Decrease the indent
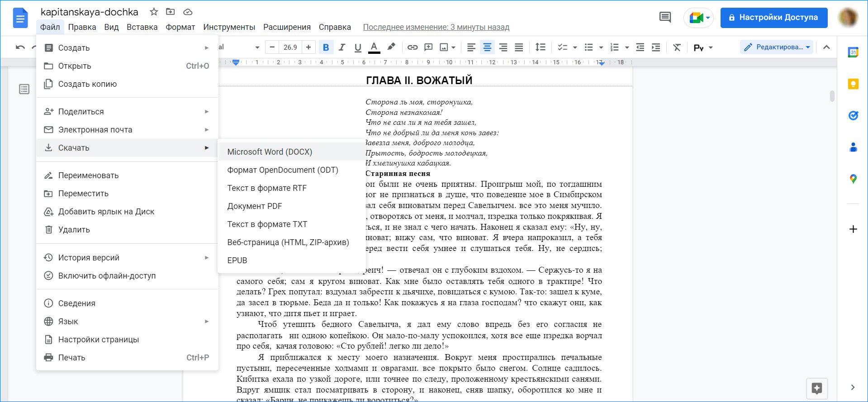868x402 pixels. point(640,47)
